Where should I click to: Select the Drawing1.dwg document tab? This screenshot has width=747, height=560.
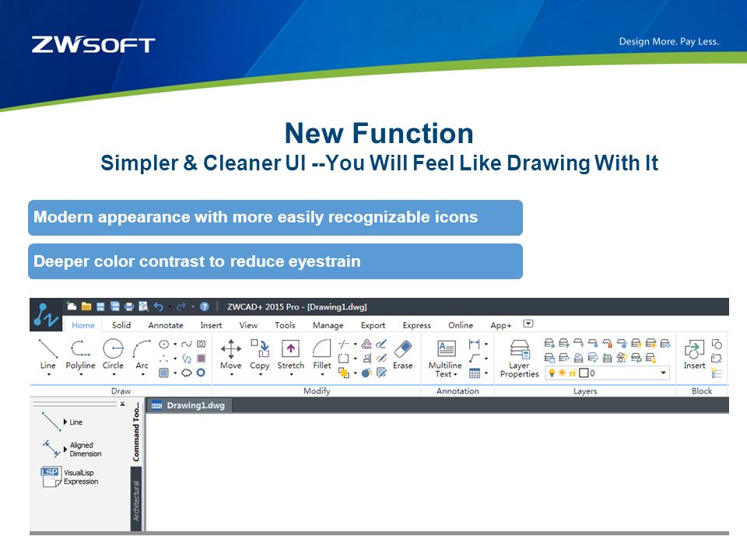tap(189, 405)
